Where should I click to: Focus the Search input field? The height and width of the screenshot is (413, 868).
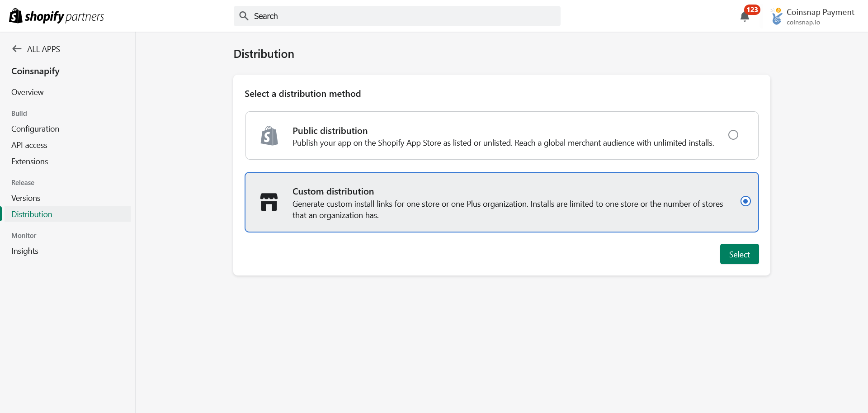point(397,16)
